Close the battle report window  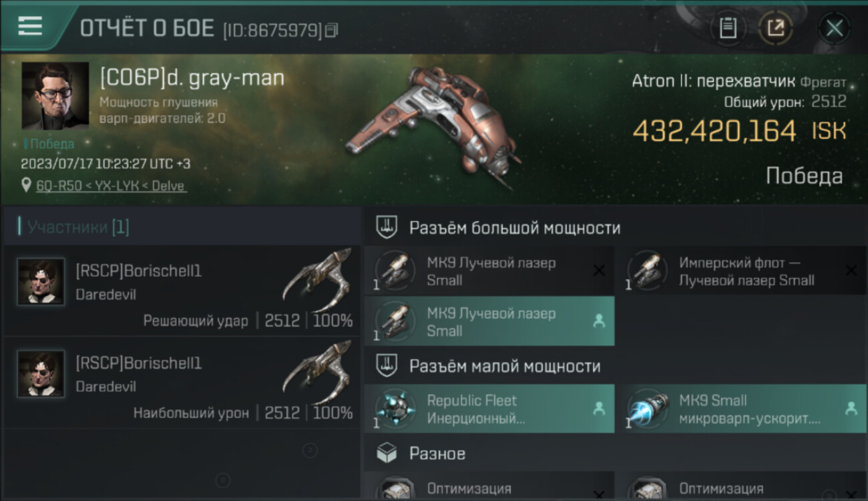[x=835, y=28]
